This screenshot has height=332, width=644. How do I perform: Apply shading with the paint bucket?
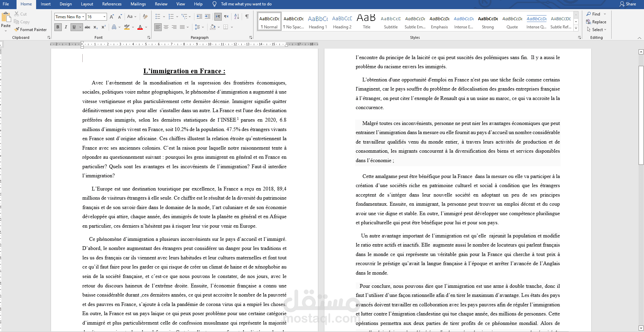(x=213, y=27)
